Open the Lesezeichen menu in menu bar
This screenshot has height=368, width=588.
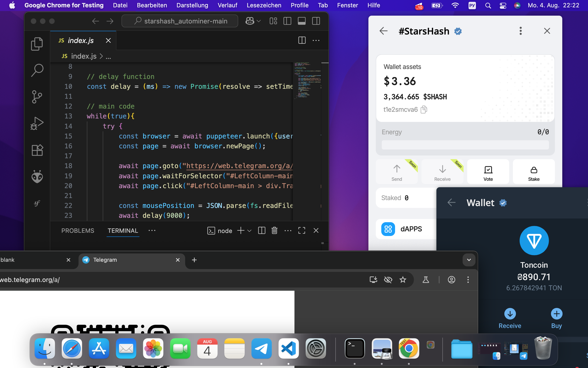264,5
